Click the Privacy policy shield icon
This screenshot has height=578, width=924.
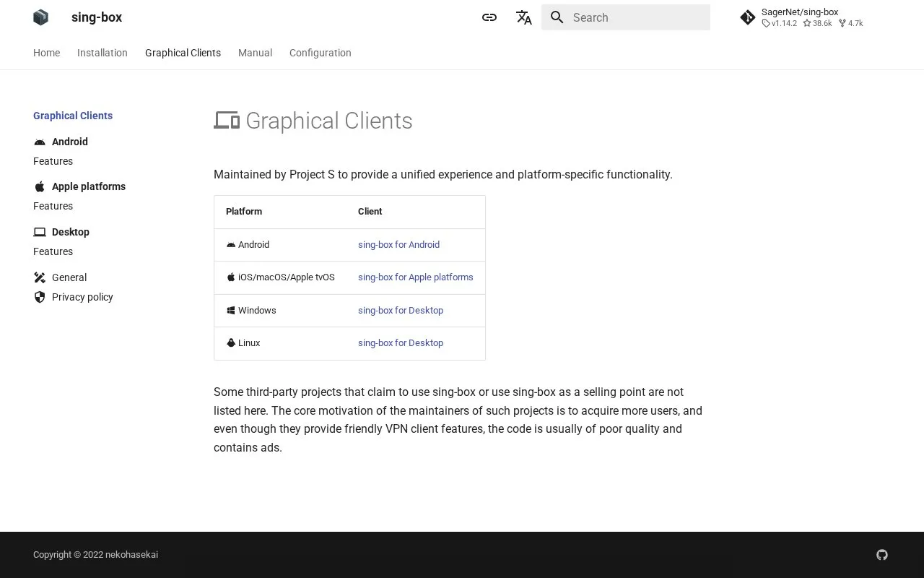(x=40, y=297)
